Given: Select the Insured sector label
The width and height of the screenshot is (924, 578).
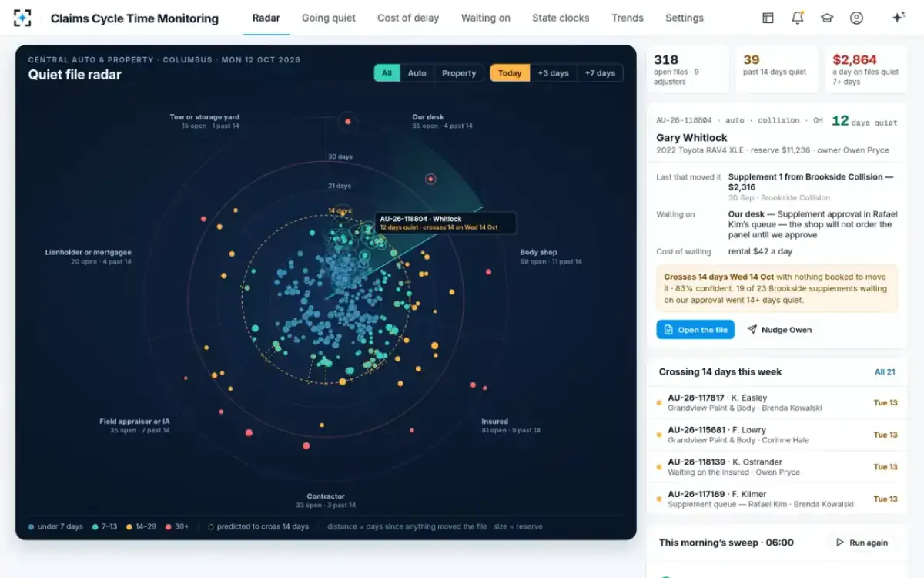Looking at the screenshot, I should pyautogui.click(x=511, y=425).
